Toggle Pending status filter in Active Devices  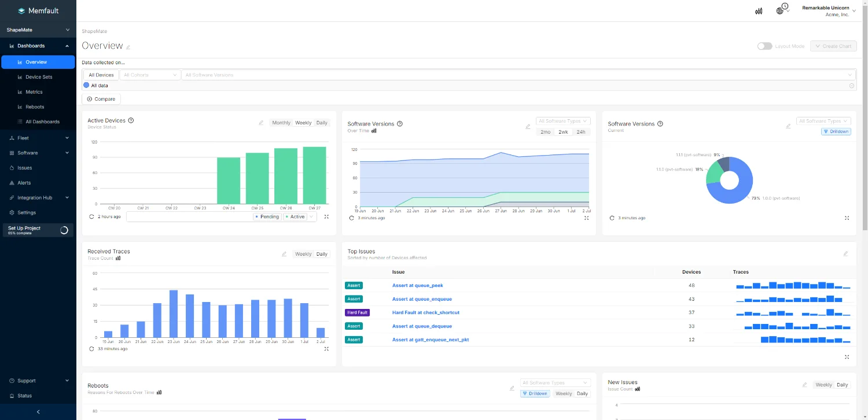pyautogui.click(x=267, y=217)
